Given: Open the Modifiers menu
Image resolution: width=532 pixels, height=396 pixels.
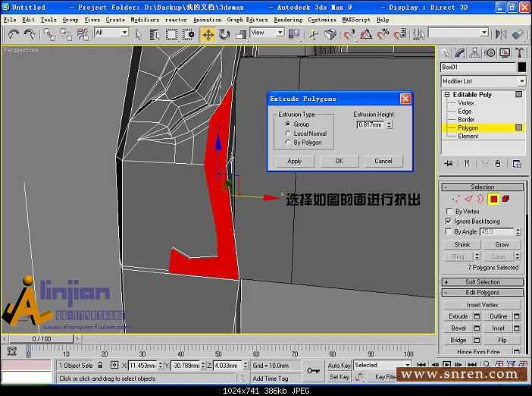Looking at the screenshot, I should click(145, 20).
